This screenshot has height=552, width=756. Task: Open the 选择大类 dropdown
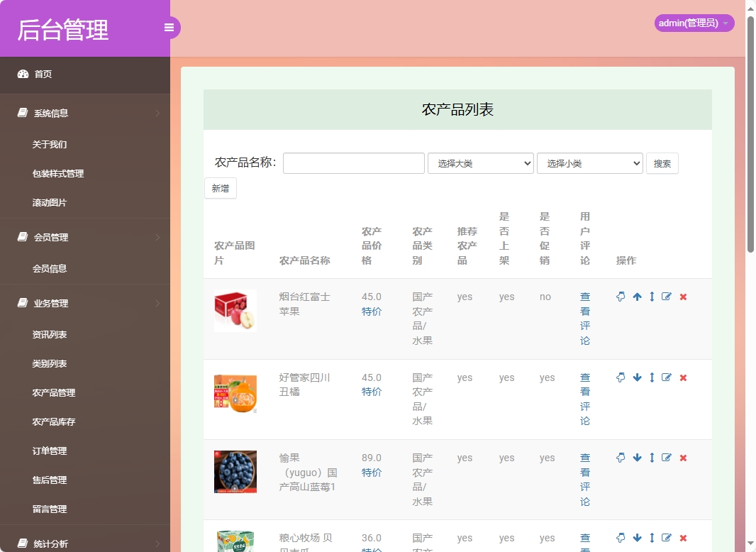[480, 163]
